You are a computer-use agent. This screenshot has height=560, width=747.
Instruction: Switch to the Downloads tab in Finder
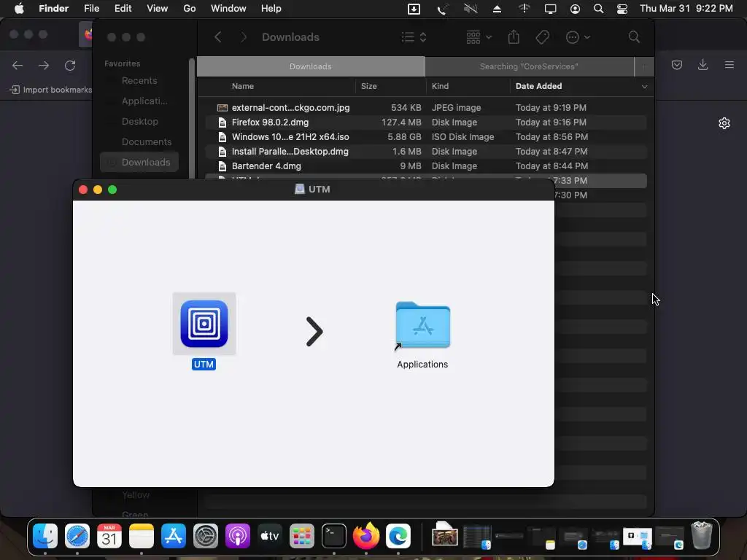pos(311,66)
